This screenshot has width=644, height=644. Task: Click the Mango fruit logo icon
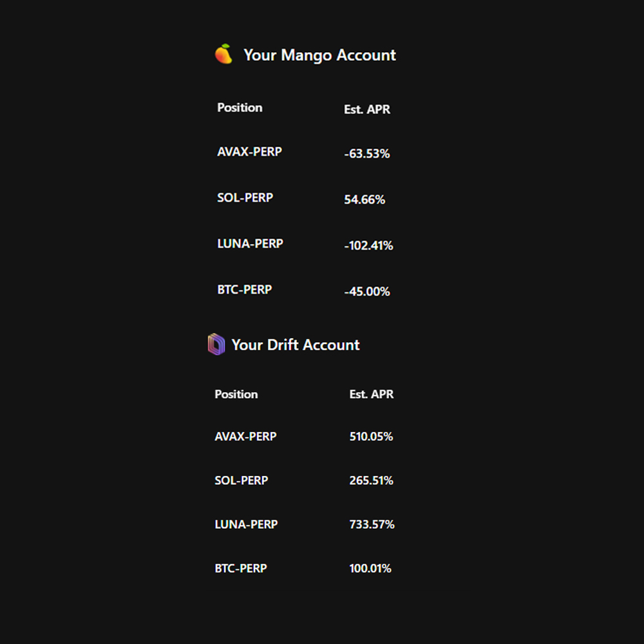coord(223,54)
